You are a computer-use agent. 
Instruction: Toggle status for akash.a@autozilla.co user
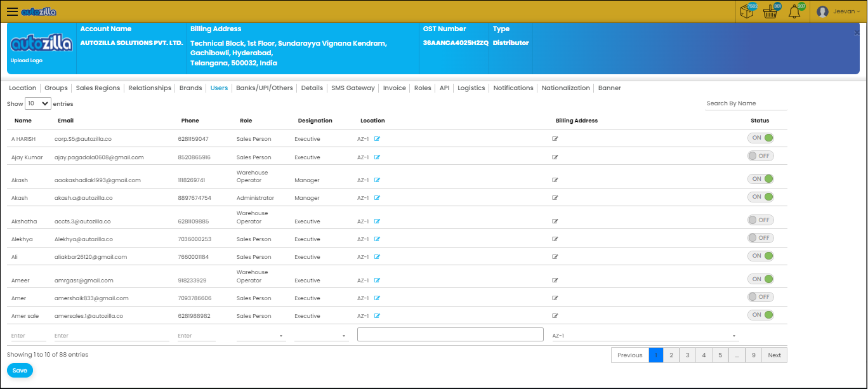click(x=761, y=197)
